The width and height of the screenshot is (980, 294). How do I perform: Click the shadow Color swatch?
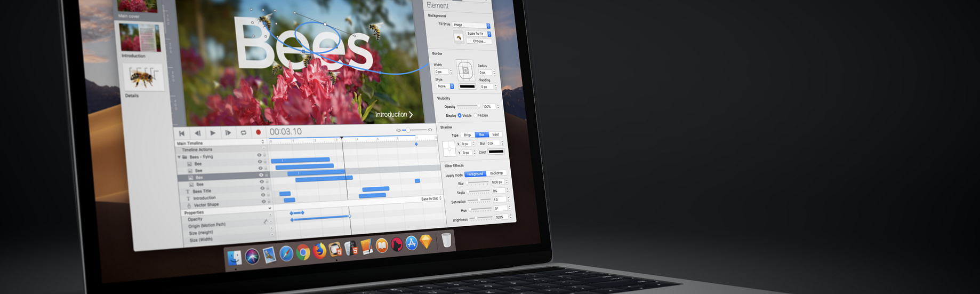coord(496,152)
